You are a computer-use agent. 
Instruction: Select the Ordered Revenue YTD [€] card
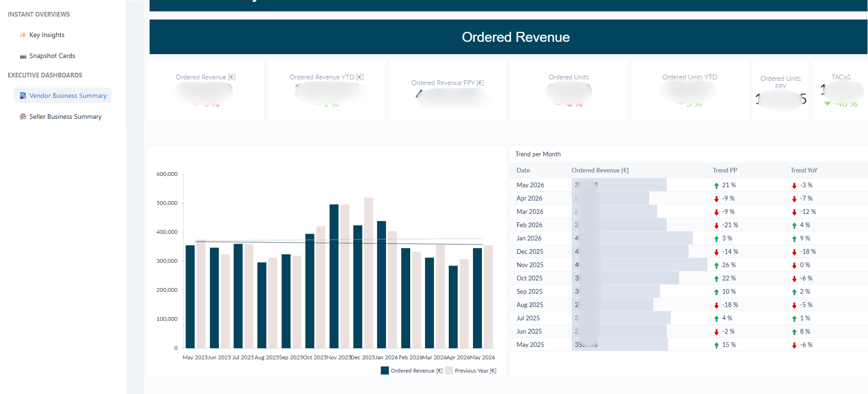click(x=327, y=90)
